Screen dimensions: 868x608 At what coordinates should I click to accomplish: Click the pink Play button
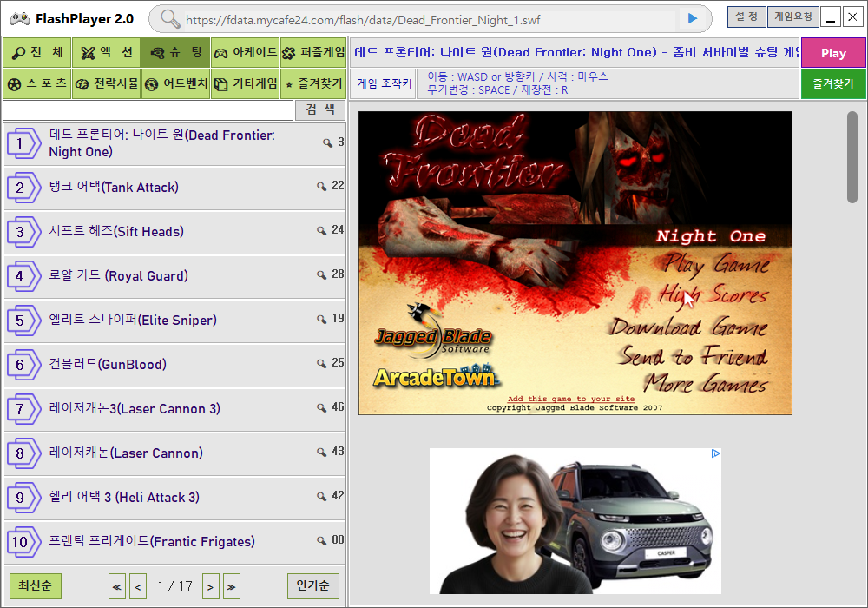coord(833,53)
